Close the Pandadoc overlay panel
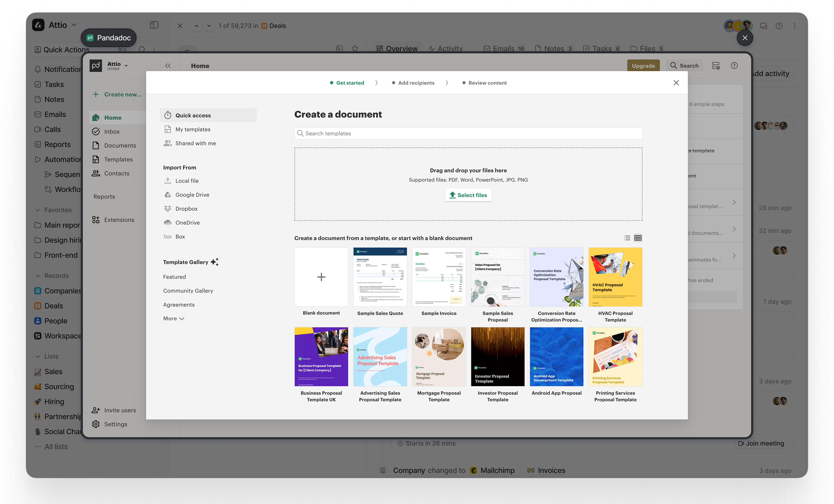Viewport: 834px width, 504px height. (x=745, y=38)
